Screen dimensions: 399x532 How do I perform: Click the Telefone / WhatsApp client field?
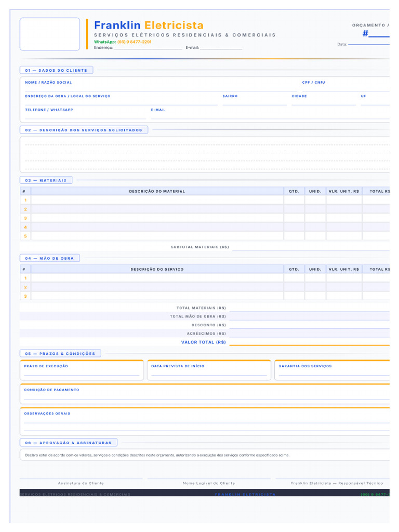pyautogui.click(x=86, y=115)
